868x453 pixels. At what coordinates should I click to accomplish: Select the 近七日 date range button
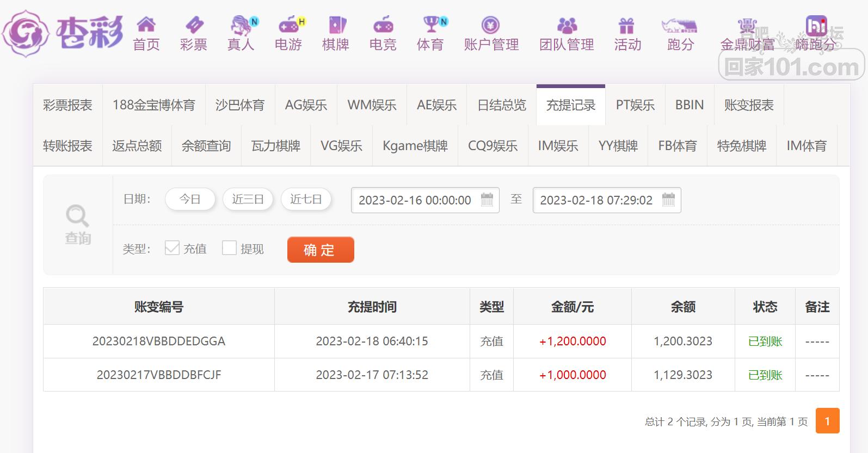coord(306,199)
